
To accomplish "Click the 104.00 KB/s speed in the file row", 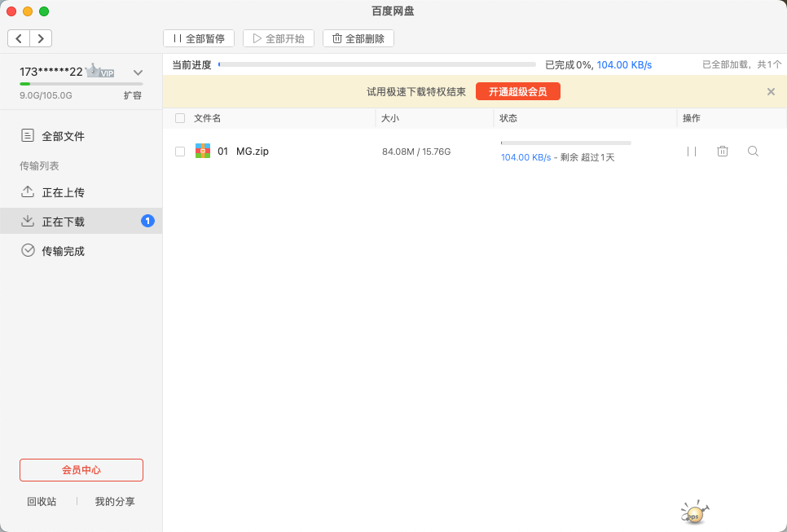I will (525, 157).
